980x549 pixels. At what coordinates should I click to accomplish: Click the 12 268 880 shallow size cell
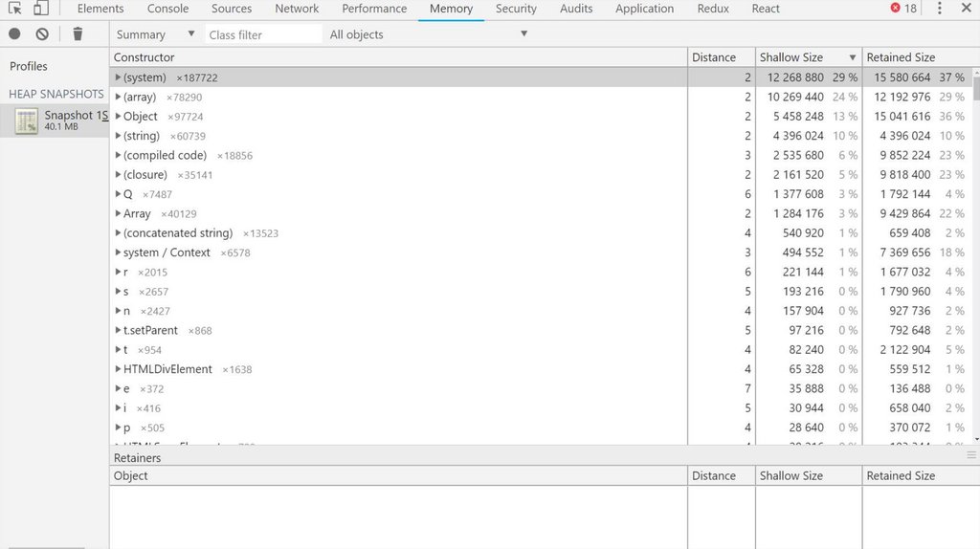(x=795, y=77)
